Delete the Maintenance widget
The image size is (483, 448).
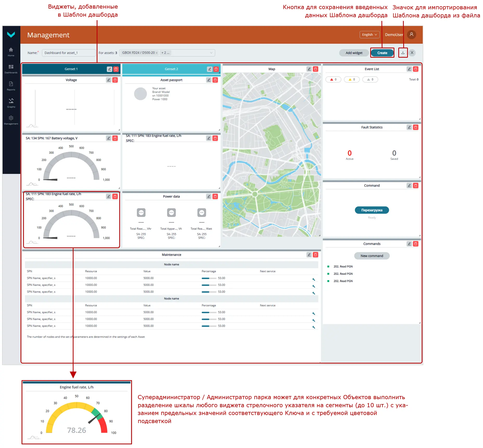(315, 255)
